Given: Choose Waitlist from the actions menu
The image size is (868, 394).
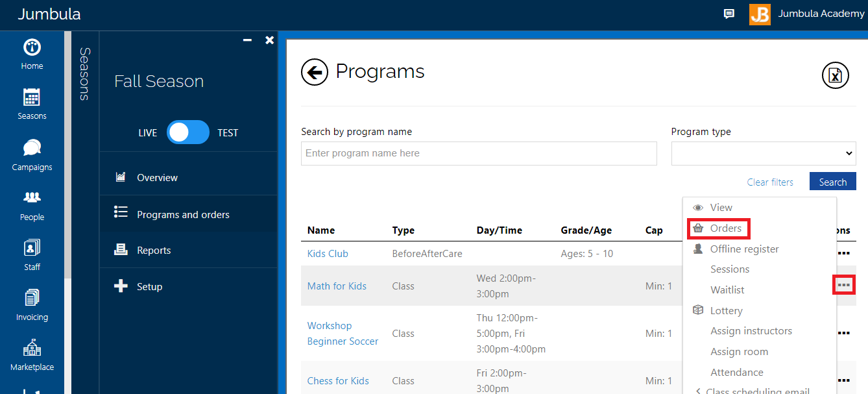Looking at the screenshot, I should [727, 289].
